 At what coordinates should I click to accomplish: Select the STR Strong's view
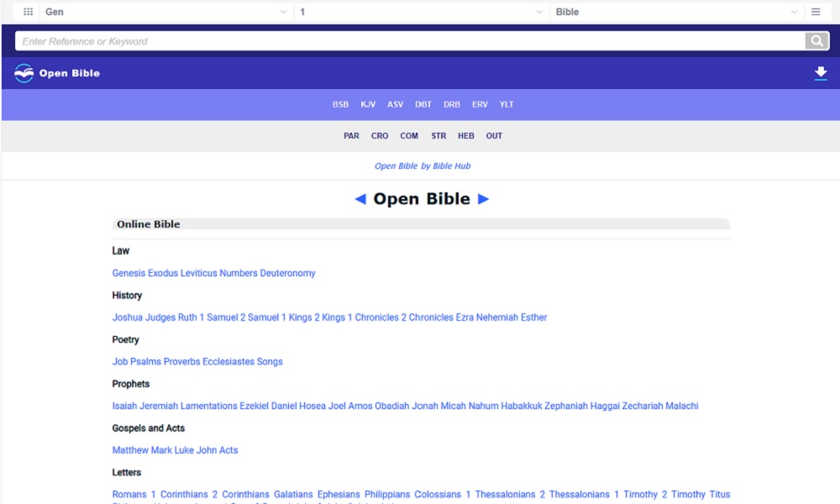point(438,135)
